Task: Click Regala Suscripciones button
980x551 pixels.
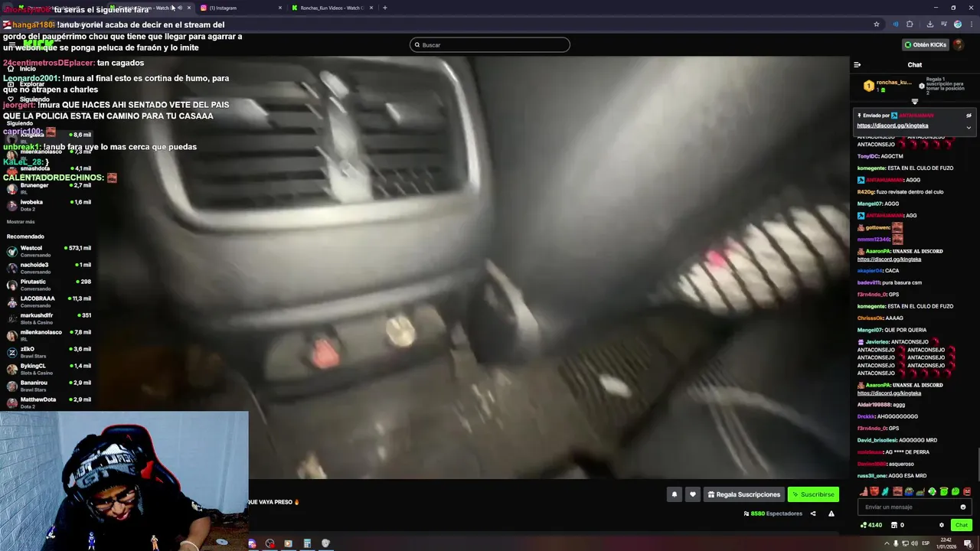Action: click(x=743, y=494)
